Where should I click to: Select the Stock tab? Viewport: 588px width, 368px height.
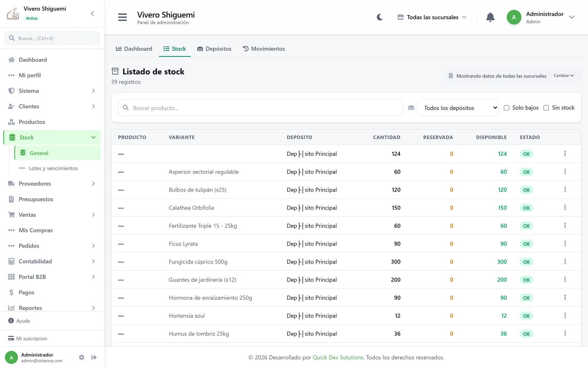coord(175,49)
